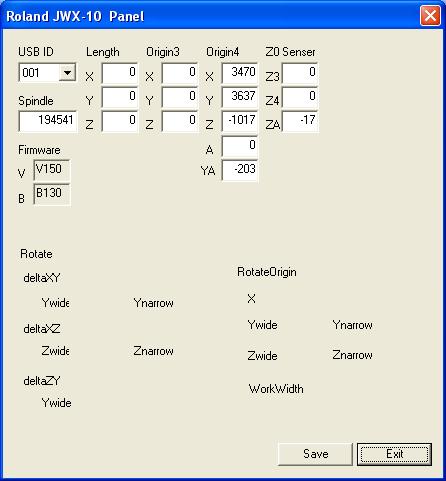Click the Z4 sensor input field

pos(300,97)
